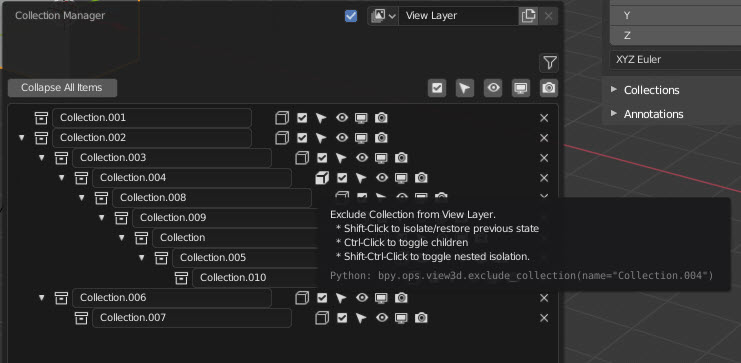Viewport: 741px width, 363px height.
Task: Click the global exclude checkbox header icon
Action: (x=437, y=88)
